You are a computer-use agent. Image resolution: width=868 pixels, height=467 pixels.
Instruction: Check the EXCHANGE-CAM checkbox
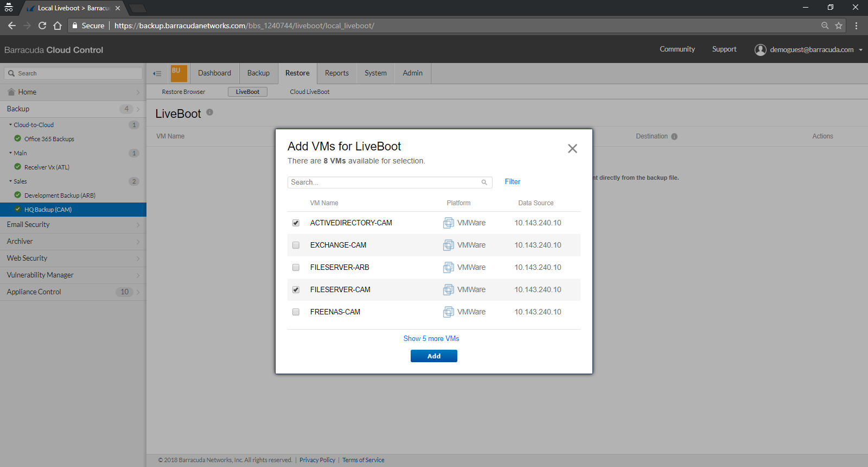[296, 245]
